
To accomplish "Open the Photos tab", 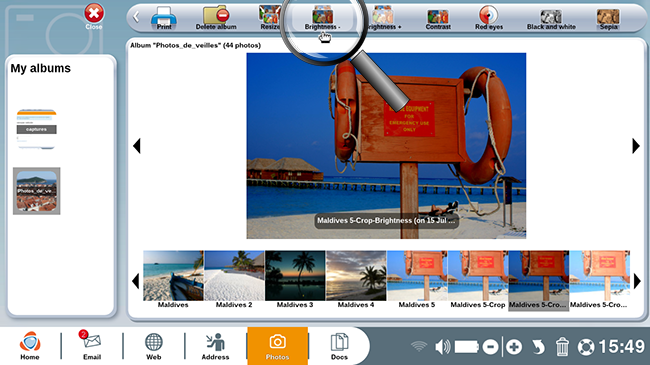I will pyautogui.click(x=278, y=346).
